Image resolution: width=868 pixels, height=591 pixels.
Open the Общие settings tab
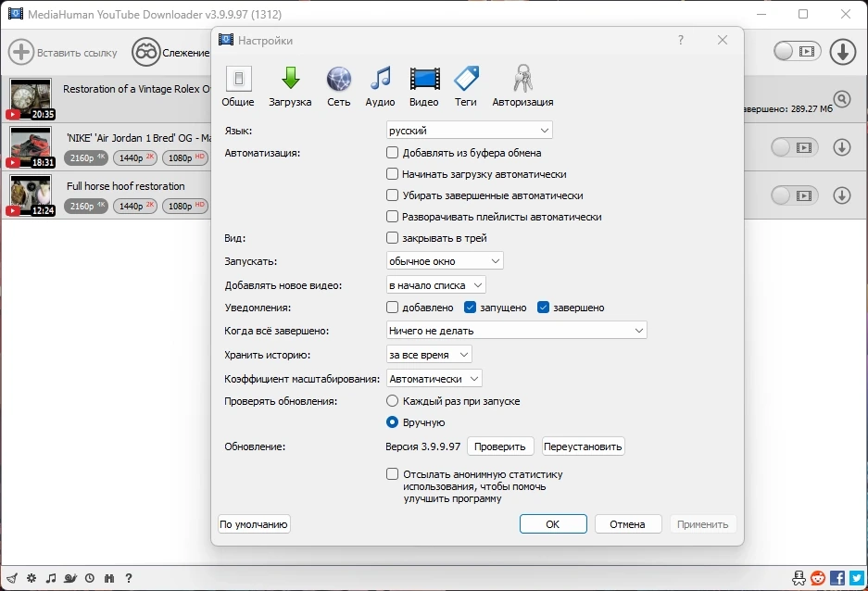click(238, 86)
